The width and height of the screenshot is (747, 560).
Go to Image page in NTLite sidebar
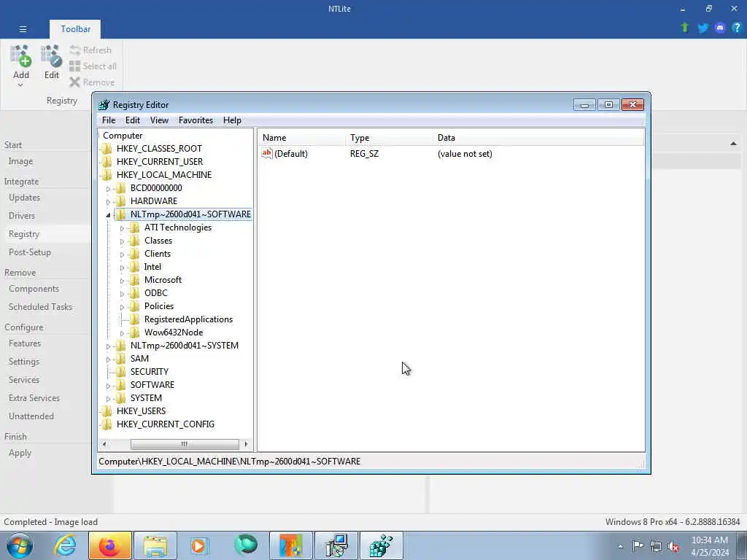point(20,161)
